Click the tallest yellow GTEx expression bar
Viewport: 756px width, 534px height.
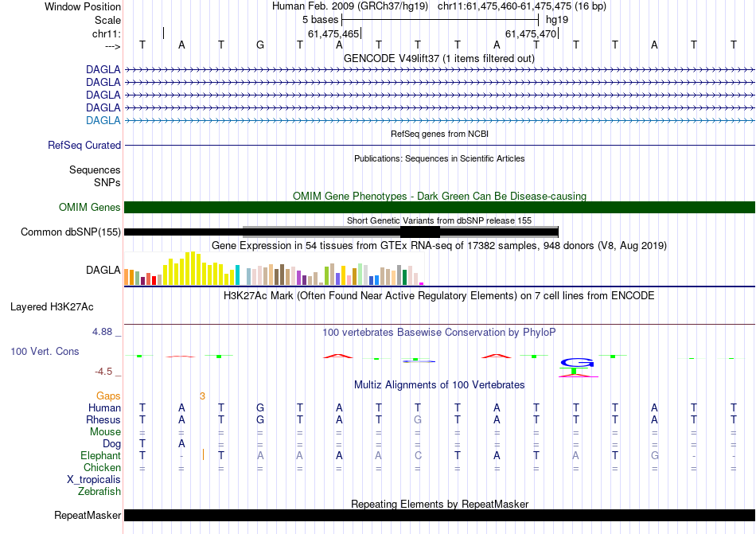click(x=193, y=268)
